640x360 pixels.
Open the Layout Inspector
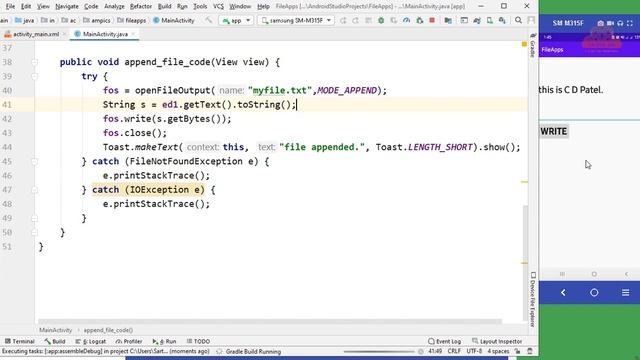tap(497, 341)
